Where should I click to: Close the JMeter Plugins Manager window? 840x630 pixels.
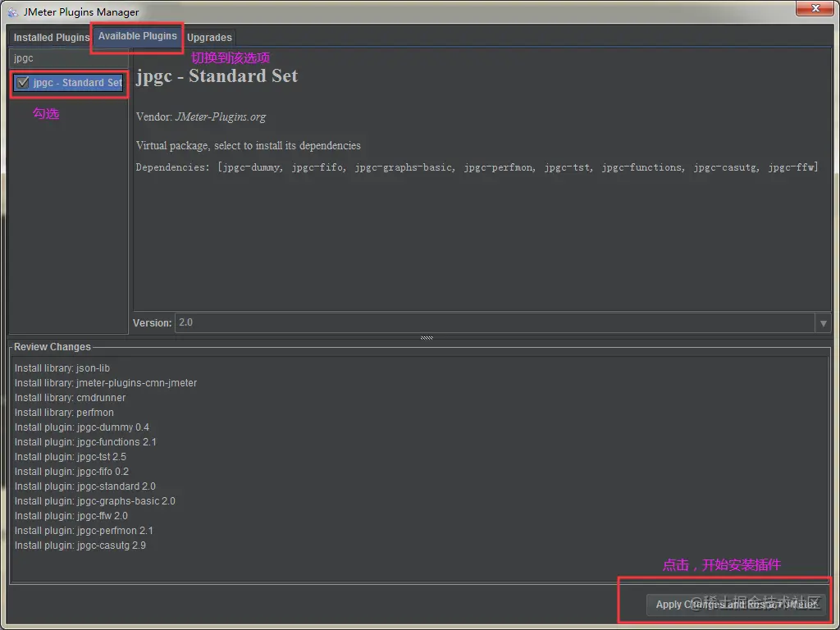point(815,8)
